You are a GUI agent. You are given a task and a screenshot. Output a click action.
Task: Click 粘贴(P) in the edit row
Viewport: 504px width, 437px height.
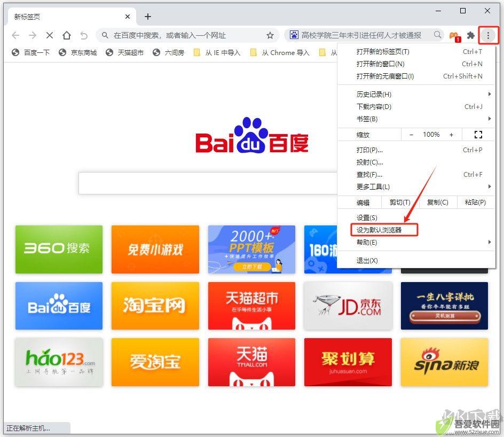pos(475,202)
